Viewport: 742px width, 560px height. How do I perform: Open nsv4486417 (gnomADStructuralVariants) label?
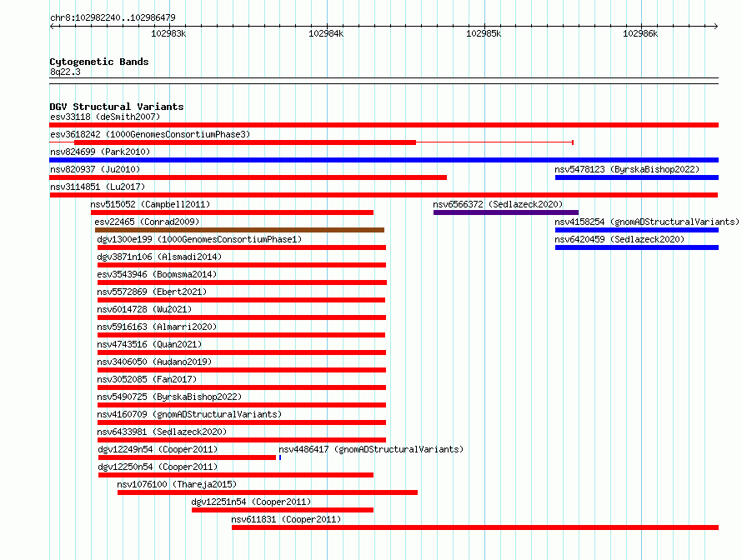pos(371,449)
